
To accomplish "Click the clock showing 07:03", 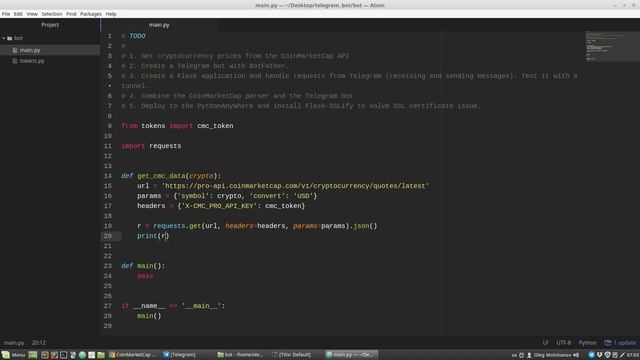I will pos(633,355).
